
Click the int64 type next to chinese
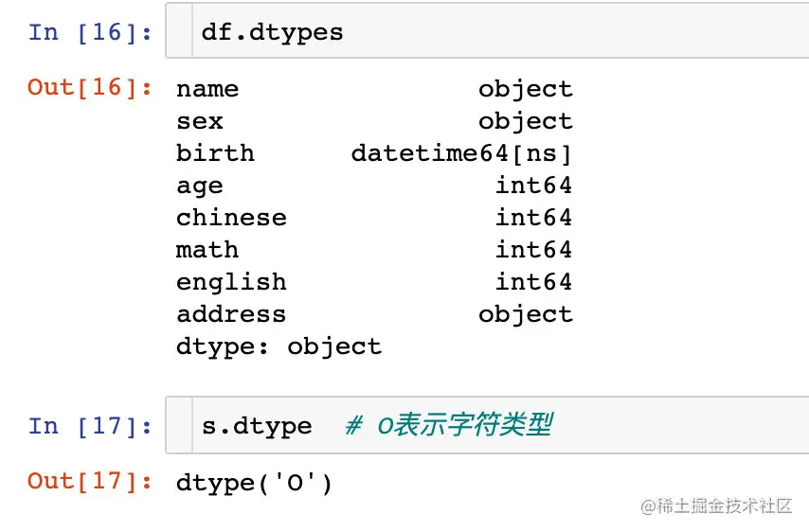coord(533,217)
